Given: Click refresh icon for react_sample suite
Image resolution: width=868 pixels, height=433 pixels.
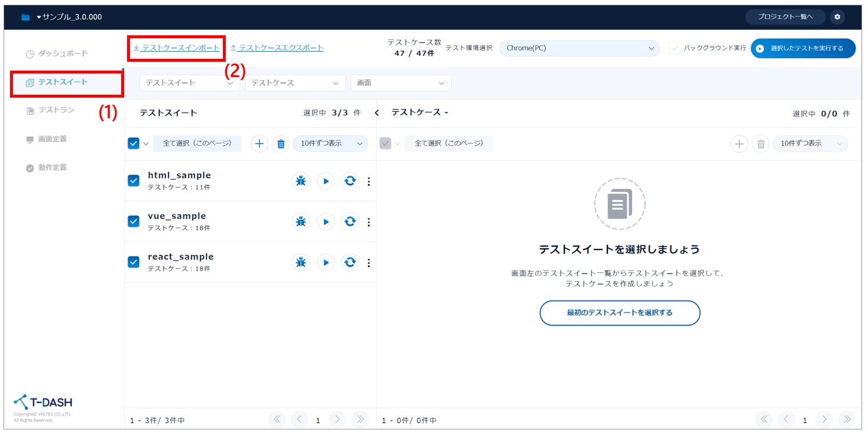Looking at the screenshot, I should (x=350, y=262).
